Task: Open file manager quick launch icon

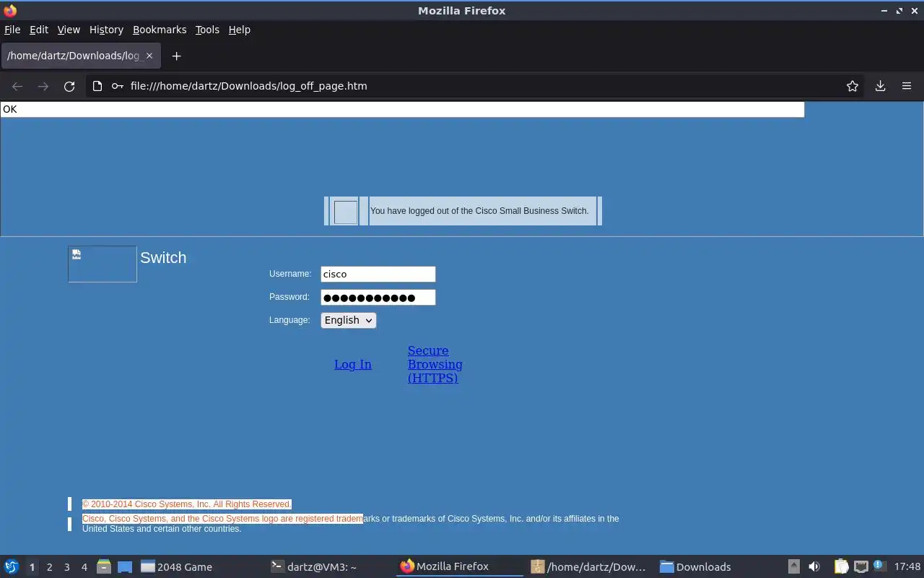Action: point(104,566)
